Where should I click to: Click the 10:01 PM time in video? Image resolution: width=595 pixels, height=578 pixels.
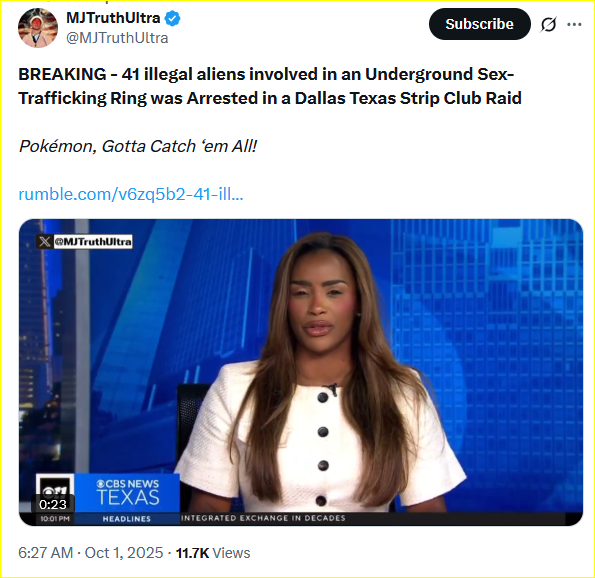pyautogui.click(x=55, y=518)
